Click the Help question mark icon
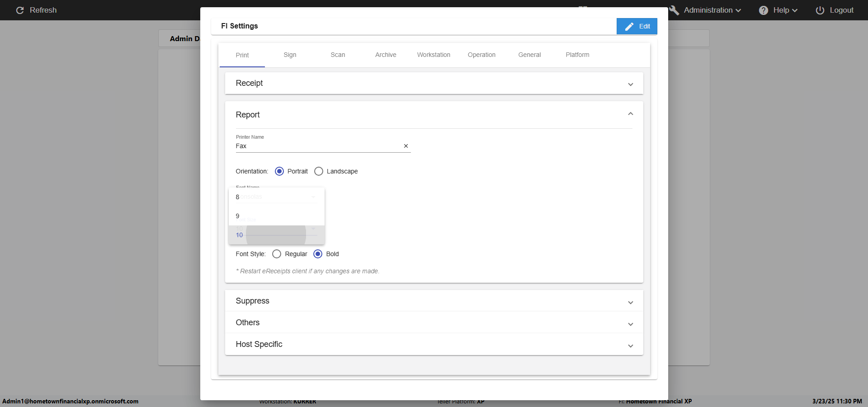Viewport: 868px width, 407px height. [x=764, y=10]
